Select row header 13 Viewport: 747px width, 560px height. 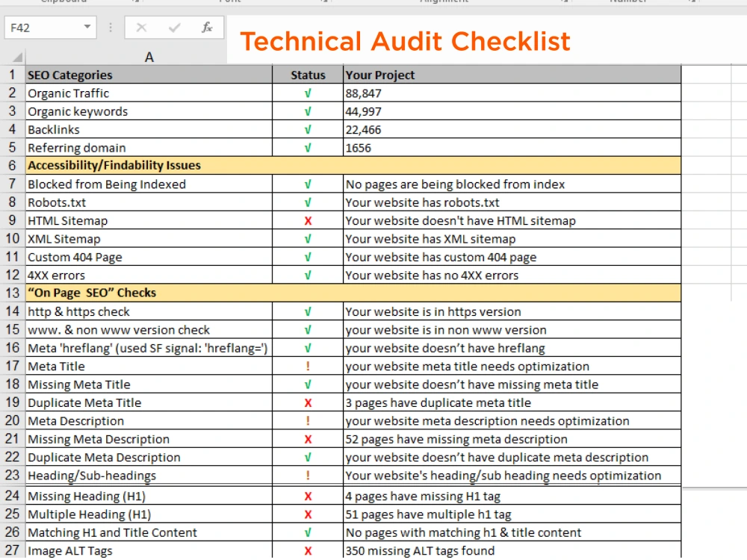(13, 293)
